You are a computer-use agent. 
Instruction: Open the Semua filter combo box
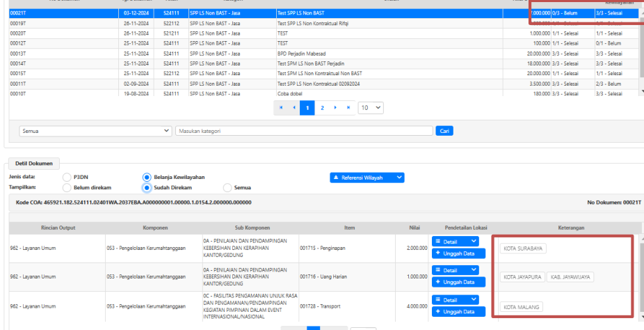pos(95,131)
